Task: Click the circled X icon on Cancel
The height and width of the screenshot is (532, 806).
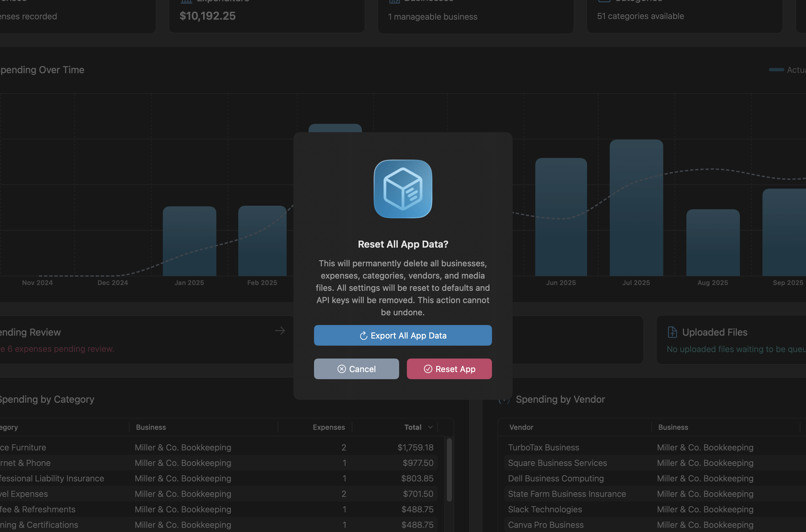Action: pos(342,369)
